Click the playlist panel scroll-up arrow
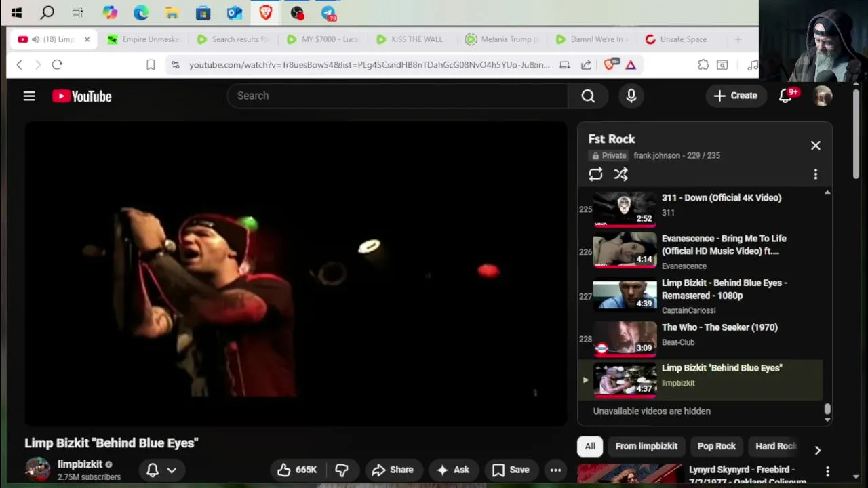The height and width of the screenshot is (488, 868). [x=827, y=193]
